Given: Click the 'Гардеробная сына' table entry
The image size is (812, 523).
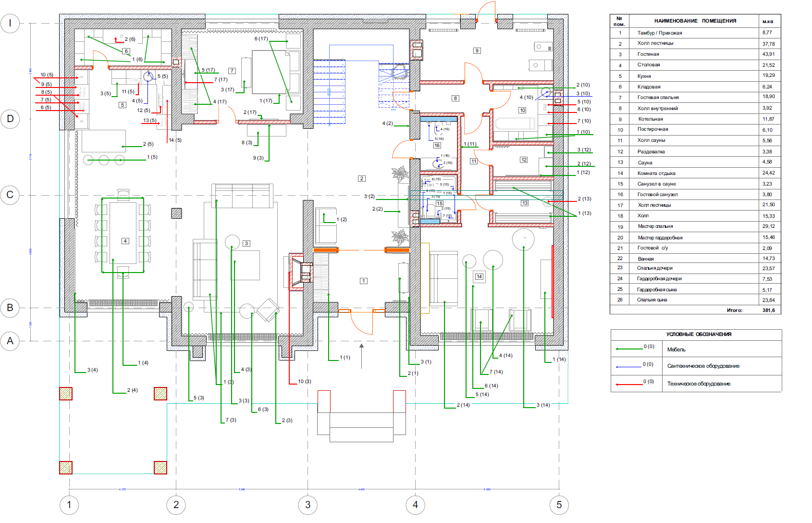Looking at the screenshot, I should [657, 290].
